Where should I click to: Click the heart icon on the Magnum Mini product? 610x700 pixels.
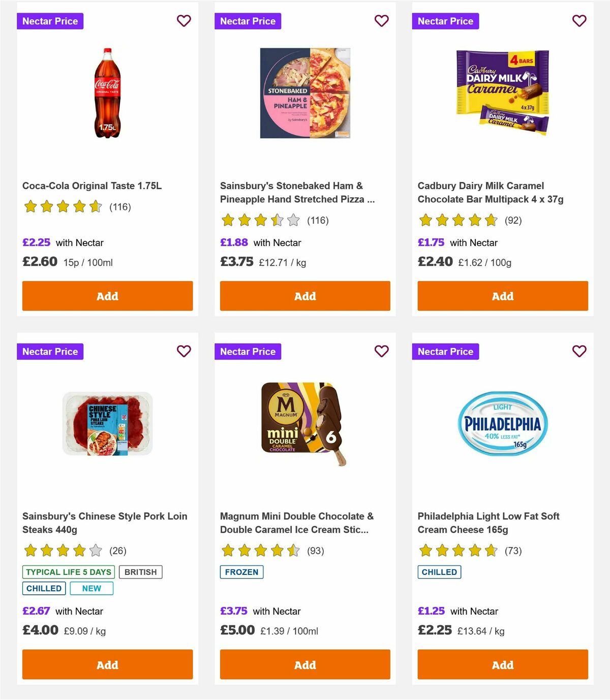(x=381, y=351)
